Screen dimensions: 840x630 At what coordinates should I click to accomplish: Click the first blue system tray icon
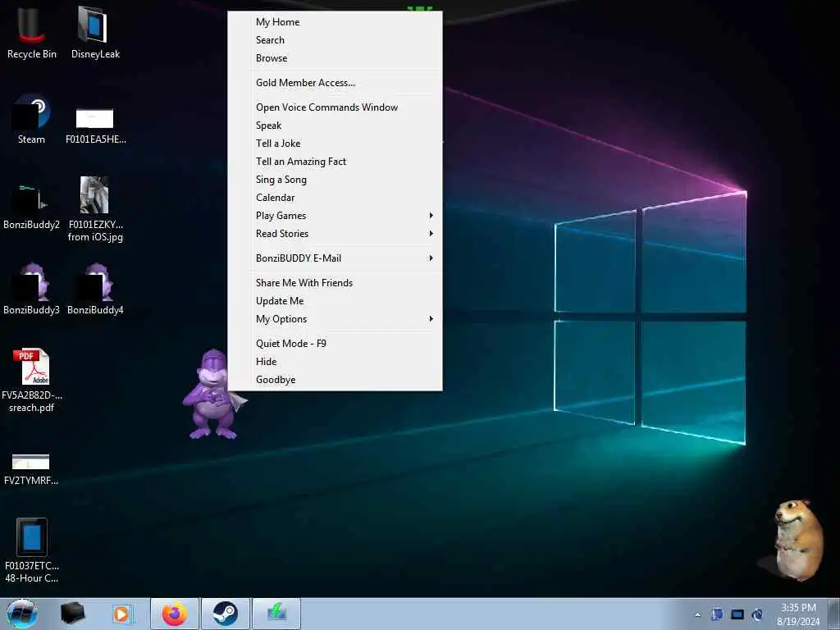click(717, 614)
